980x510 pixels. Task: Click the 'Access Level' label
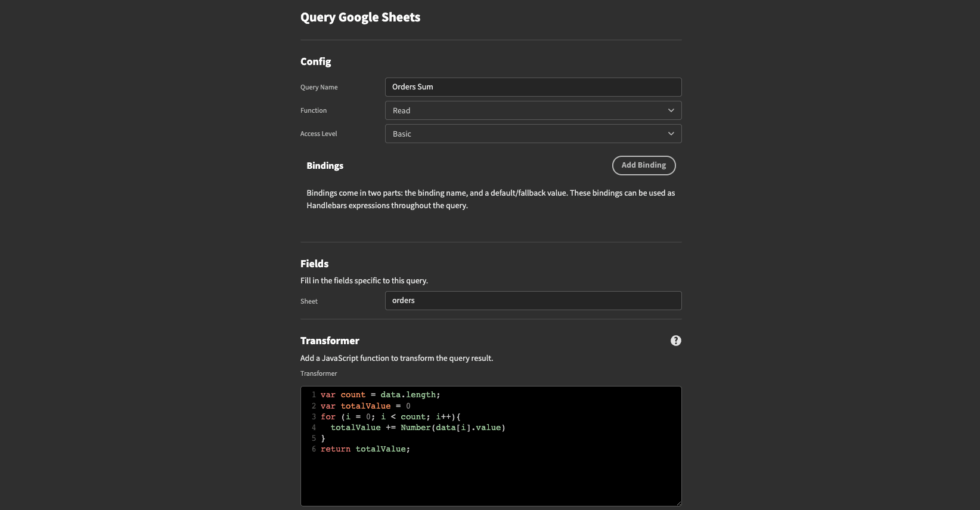coord(318,134)
